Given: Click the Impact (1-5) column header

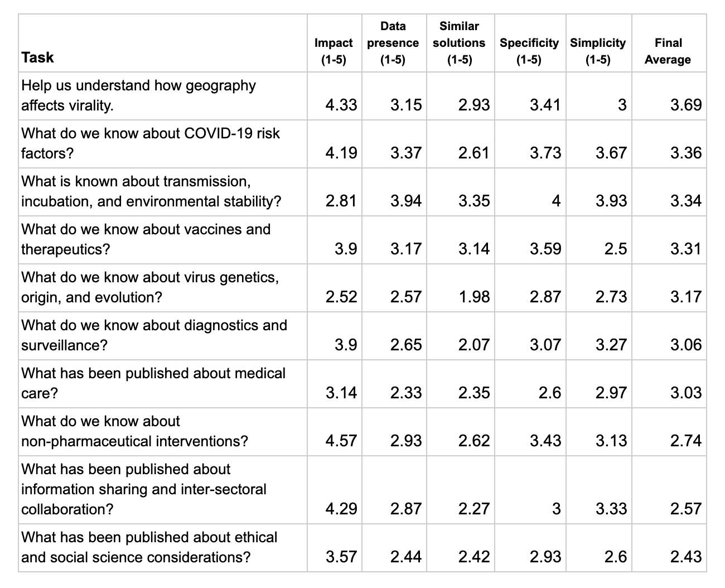Looking at the screenshot, I should 334,44.
